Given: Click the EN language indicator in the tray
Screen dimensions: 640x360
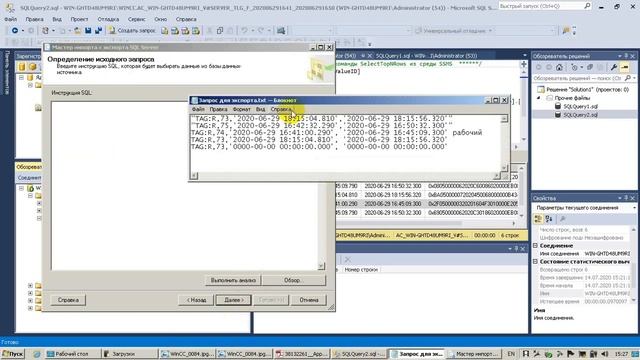Looking at the screenshot, I should point(511,354).
